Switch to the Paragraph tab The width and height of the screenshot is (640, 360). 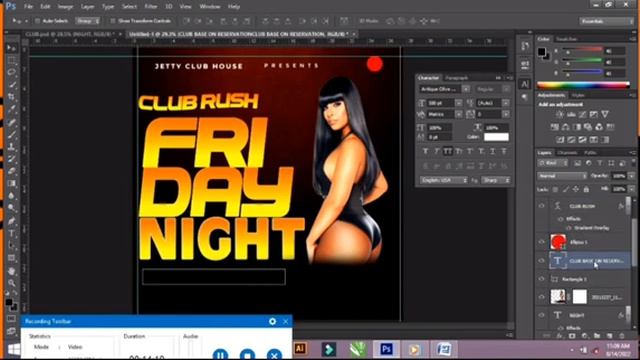point(456,78)
